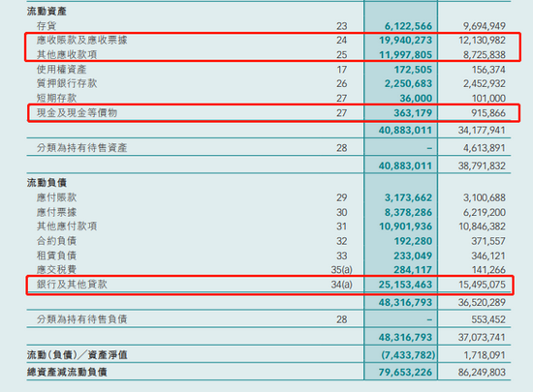This screenshot has width=533, height=392.
Task: Click net current value (7,433,782)
Action: click(x=408, y=355)
